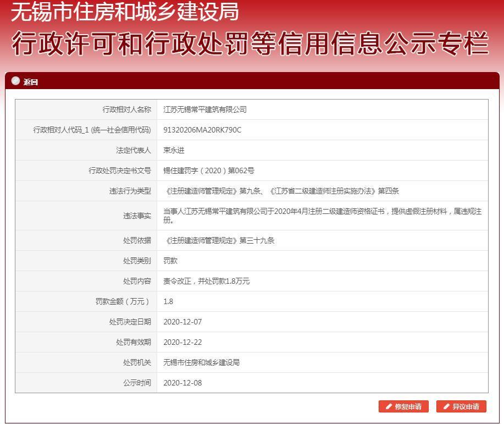Click the penalty content 责令改正，并处罚款1.8万元
The width and height of the screenshot is (504, 424).
click(x=206, y=281)
